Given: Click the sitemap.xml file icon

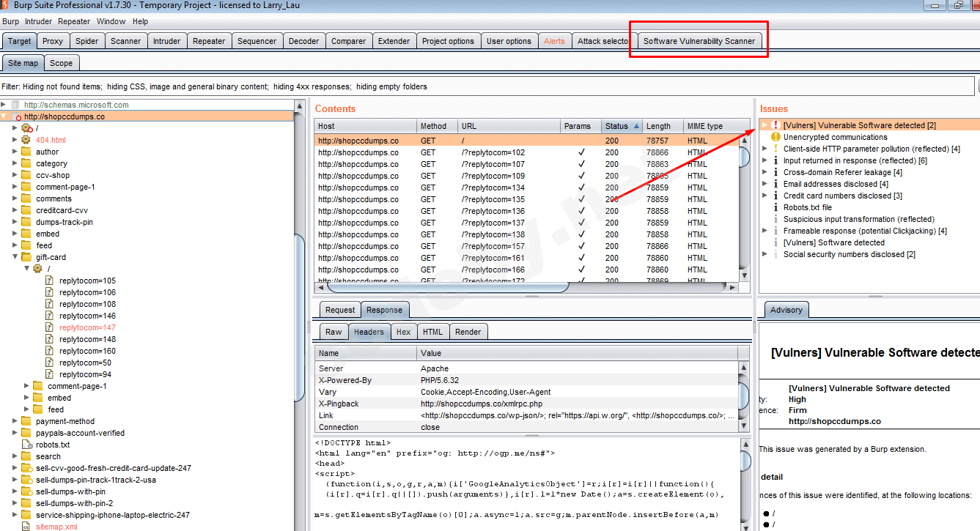Looking at the screenshot, I should (26, 527).
